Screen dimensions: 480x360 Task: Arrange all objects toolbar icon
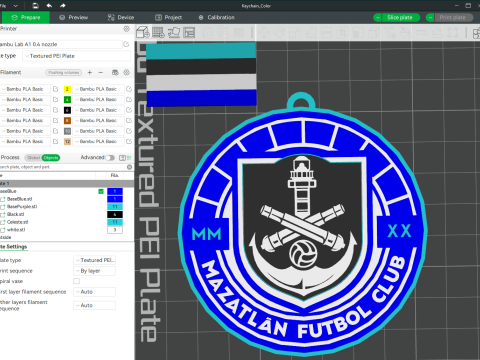coord(189,32)
